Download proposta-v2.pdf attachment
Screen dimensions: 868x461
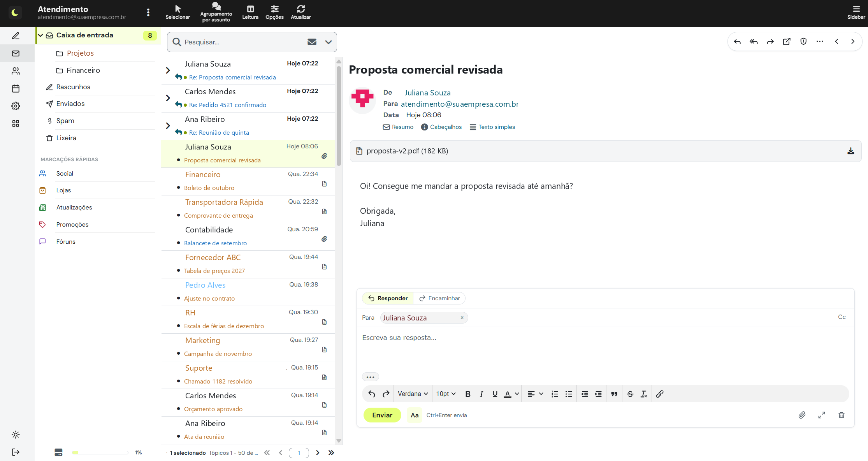coord(851,151)
